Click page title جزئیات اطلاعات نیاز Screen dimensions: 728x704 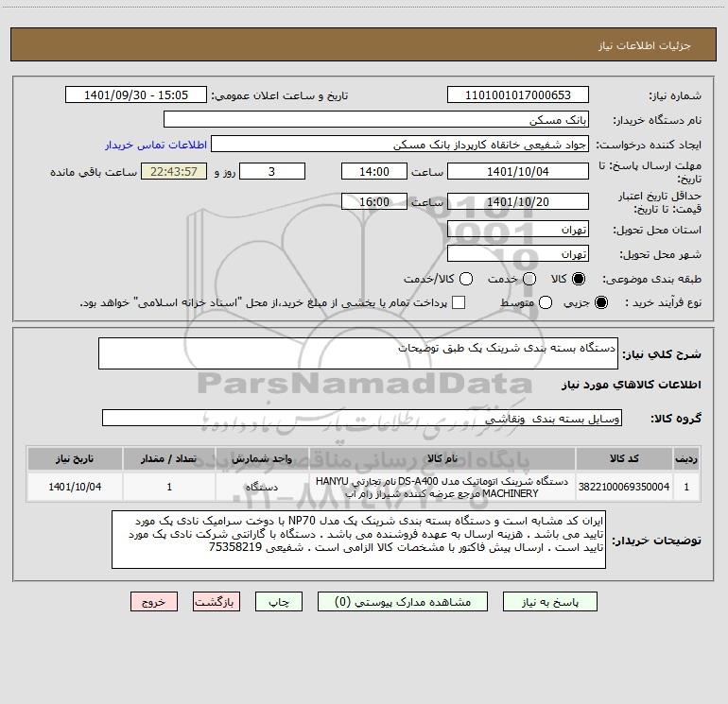(x=645, y=45)
